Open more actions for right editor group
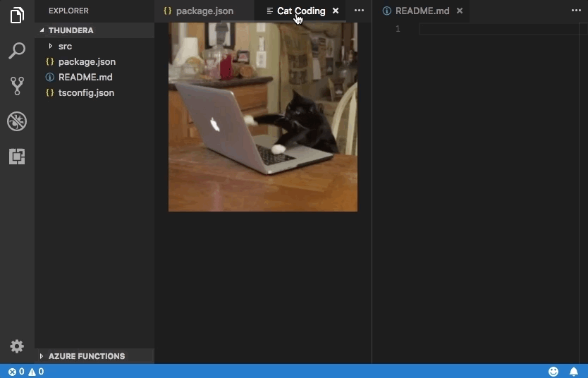The image size is (588, 378). [575, 11]
